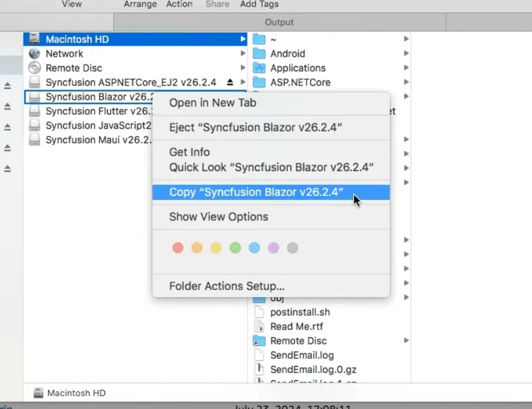Apply the green tag color
This screenshot has width=532, height=409.
(x=235, y=248)
